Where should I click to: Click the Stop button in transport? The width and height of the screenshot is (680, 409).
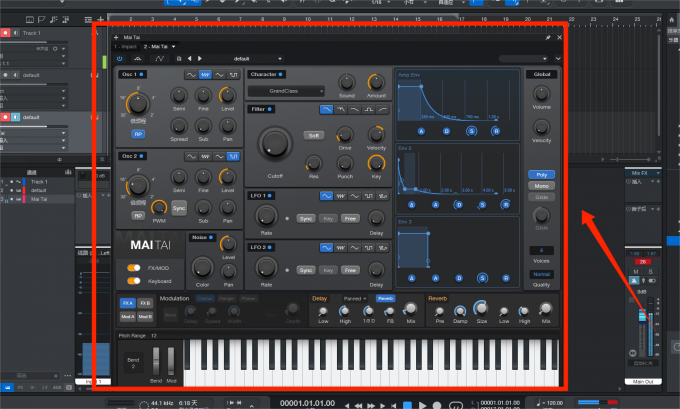(407, 405)
